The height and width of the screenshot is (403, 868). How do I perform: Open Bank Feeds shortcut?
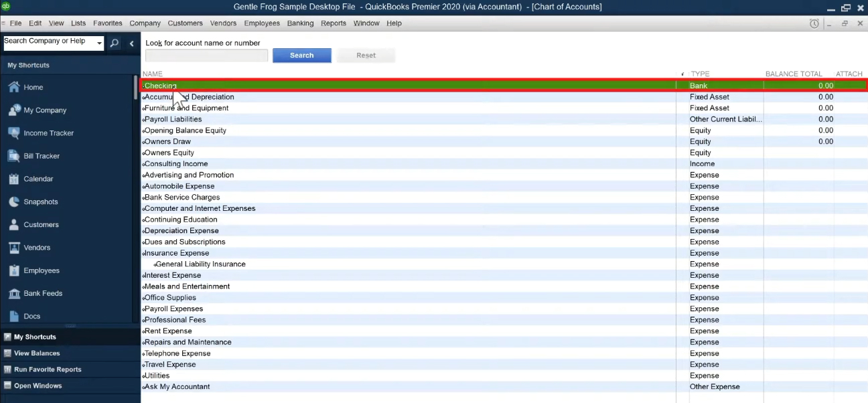[43, 293]
